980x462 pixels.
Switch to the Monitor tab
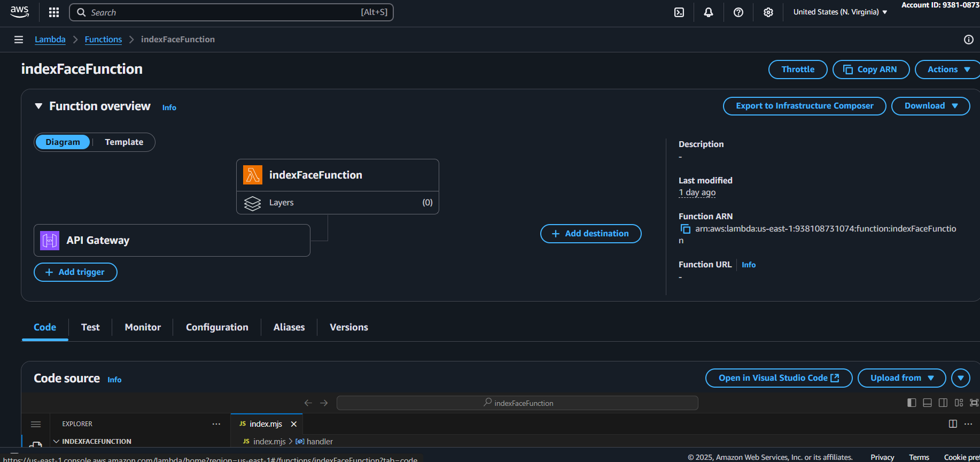click(x=143, y=327)
